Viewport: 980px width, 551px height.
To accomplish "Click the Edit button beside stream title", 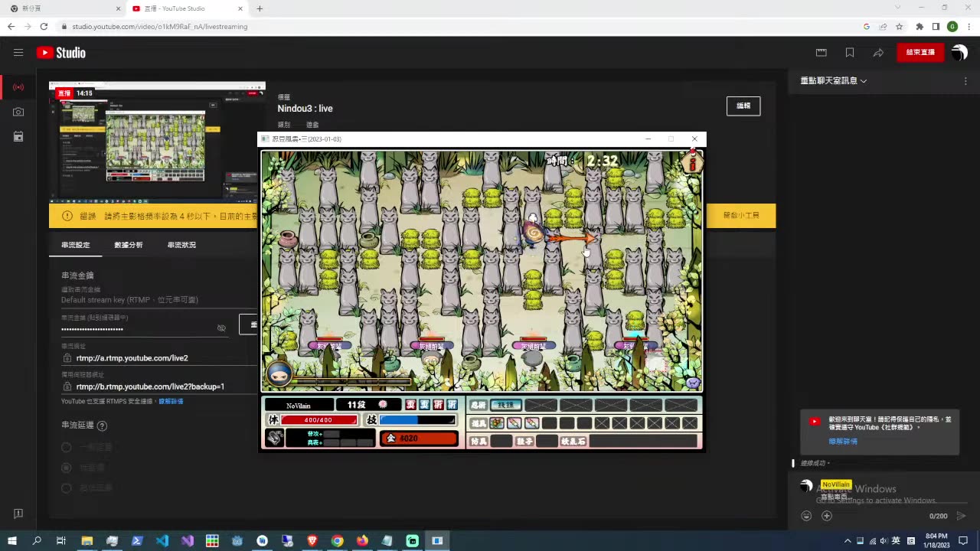I will coord(743,106).
